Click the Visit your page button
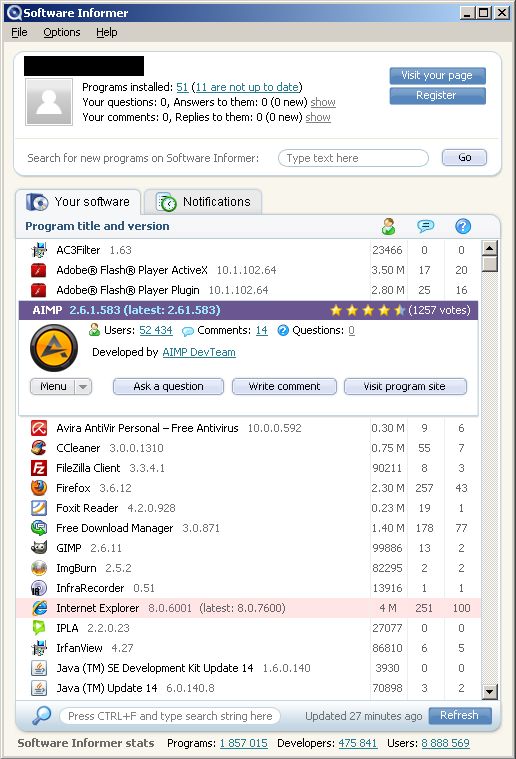 pyautogui.click(x=437, y=76)
